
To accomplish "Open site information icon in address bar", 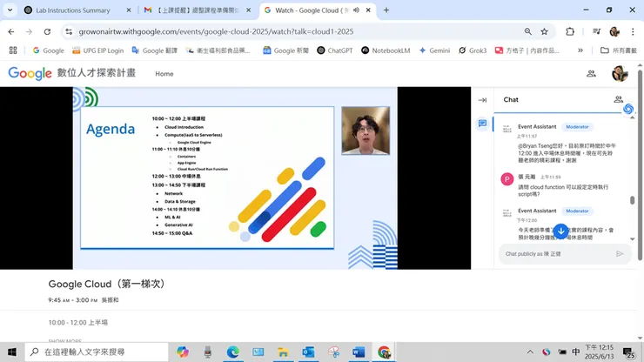I will (69, 31).
